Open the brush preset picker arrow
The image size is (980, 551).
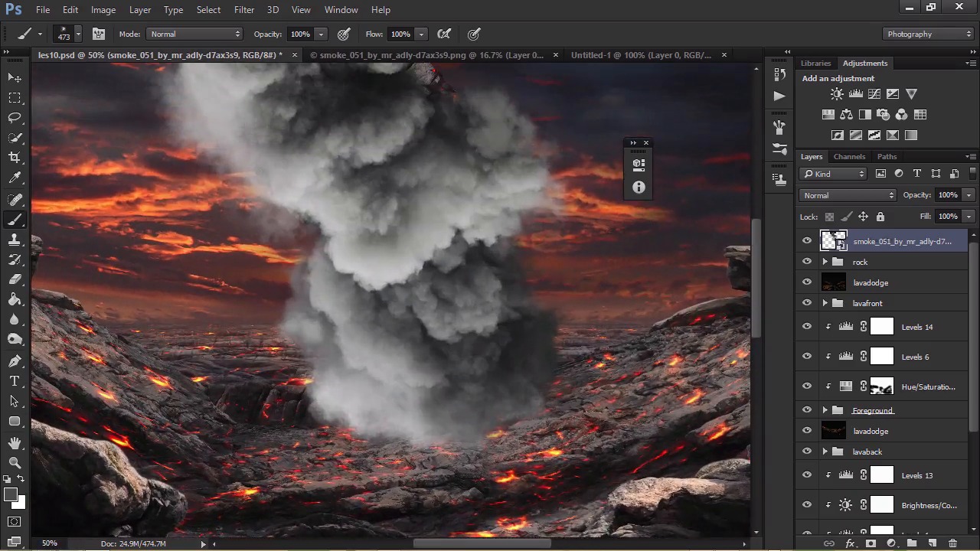77,34
